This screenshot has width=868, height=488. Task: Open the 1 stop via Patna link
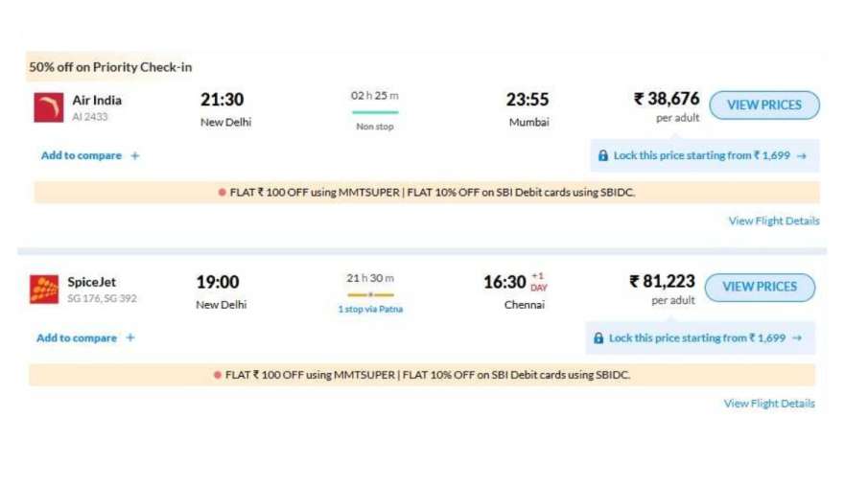coord(370,309)
